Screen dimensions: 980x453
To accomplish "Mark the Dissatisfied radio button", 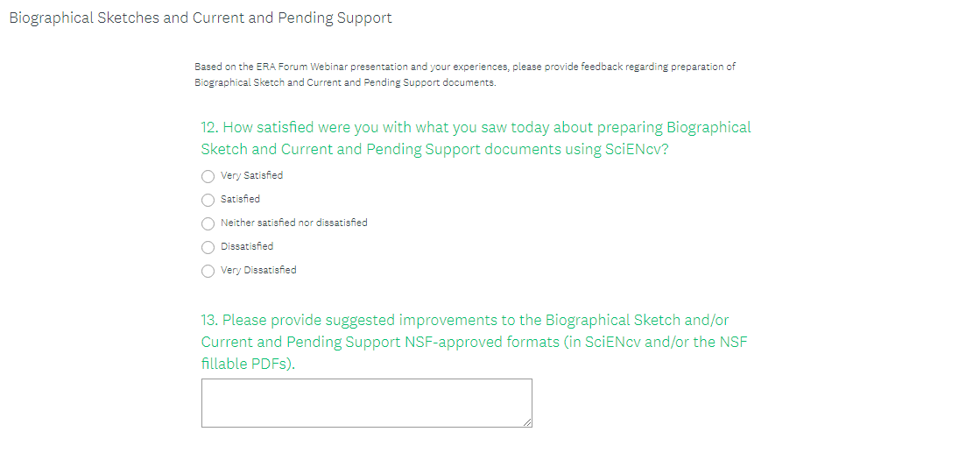I will pyautogui.click(x=208, y=247).
